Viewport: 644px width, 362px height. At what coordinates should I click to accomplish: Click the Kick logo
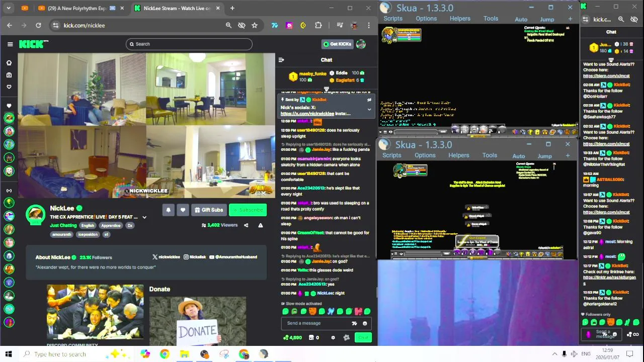33,44
